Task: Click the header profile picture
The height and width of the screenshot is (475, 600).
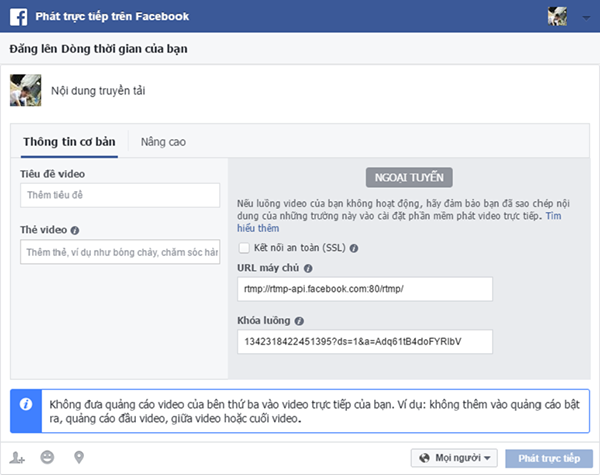Action: point(557,16)
